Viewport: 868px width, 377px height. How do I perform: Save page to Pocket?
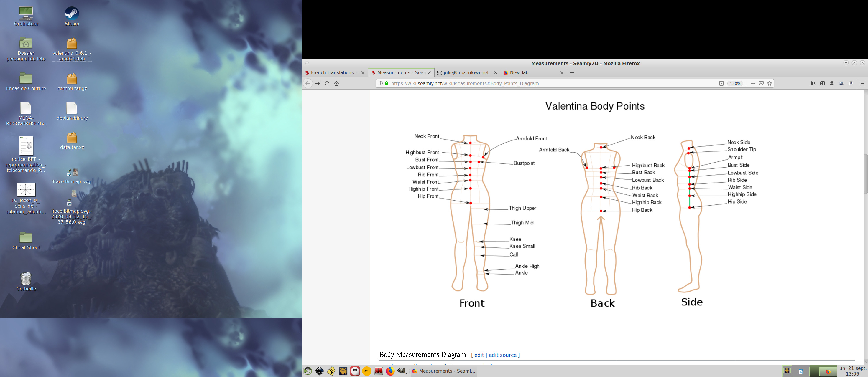pyautogui.click(x=761, y=83)
